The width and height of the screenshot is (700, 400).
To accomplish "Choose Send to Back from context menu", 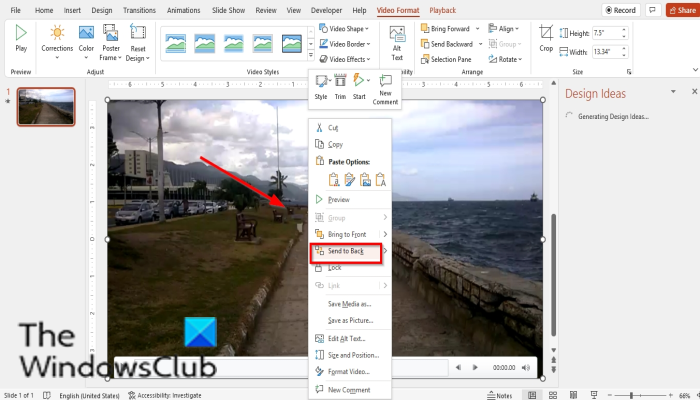I will (x=346, y=252).
